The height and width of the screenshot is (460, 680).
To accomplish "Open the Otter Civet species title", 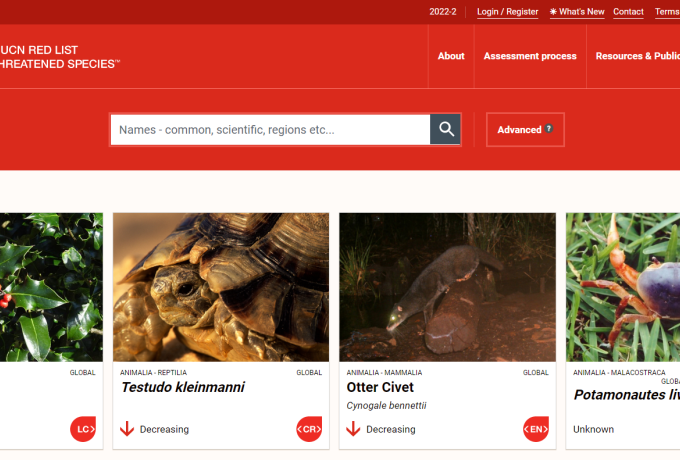I will 380,387.
